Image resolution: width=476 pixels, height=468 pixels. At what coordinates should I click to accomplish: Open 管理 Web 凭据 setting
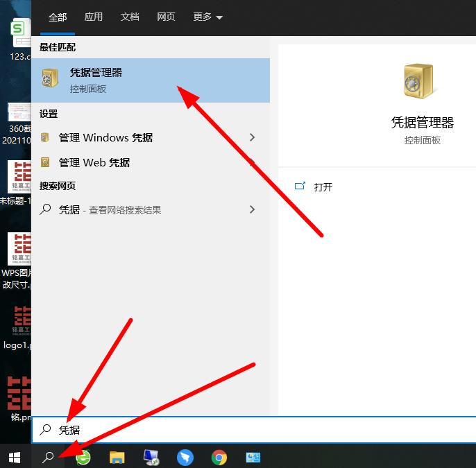(94, 162)
